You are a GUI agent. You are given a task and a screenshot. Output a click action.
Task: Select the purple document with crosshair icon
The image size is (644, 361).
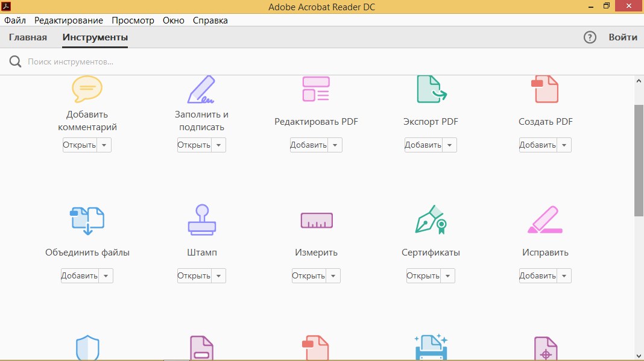tap(546, 349)
